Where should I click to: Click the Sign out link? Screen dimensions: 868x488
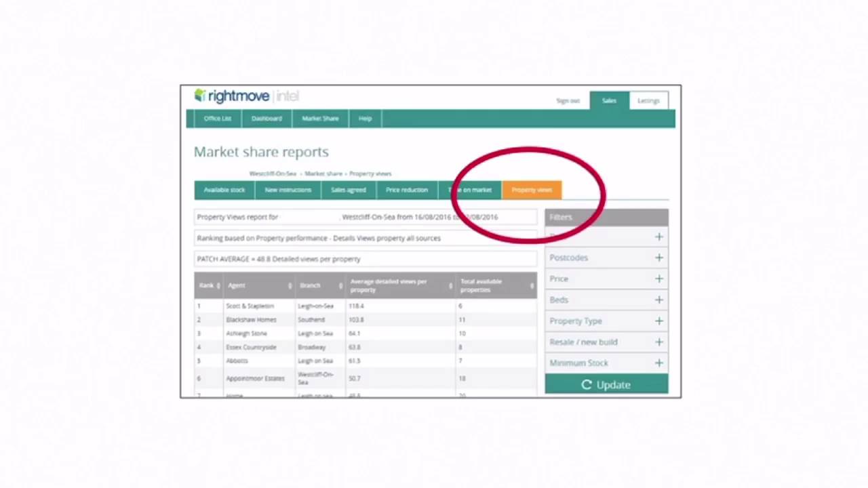[x=568, y=100]
